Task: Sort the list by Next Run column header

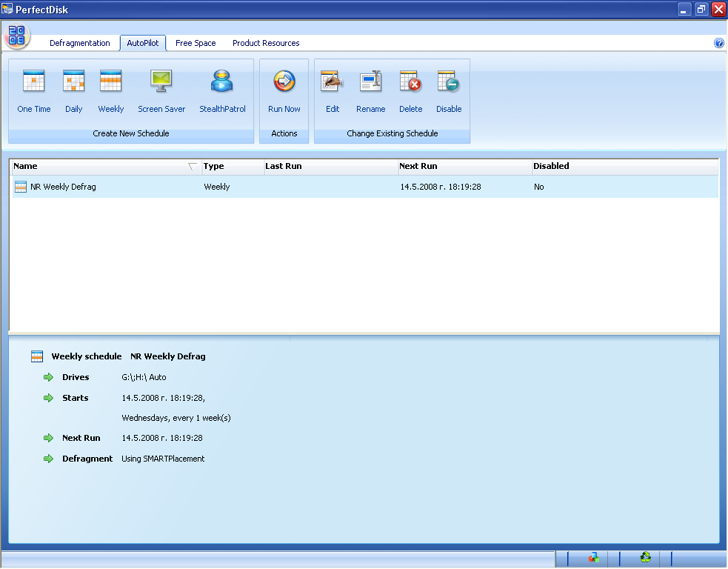Action: coord(465,166)
